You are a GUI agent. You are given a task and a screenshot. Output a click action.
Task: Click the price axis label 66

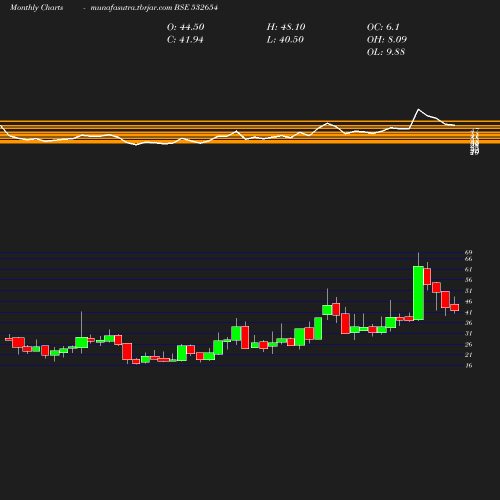pyautogui.click(x=468, y=259)
